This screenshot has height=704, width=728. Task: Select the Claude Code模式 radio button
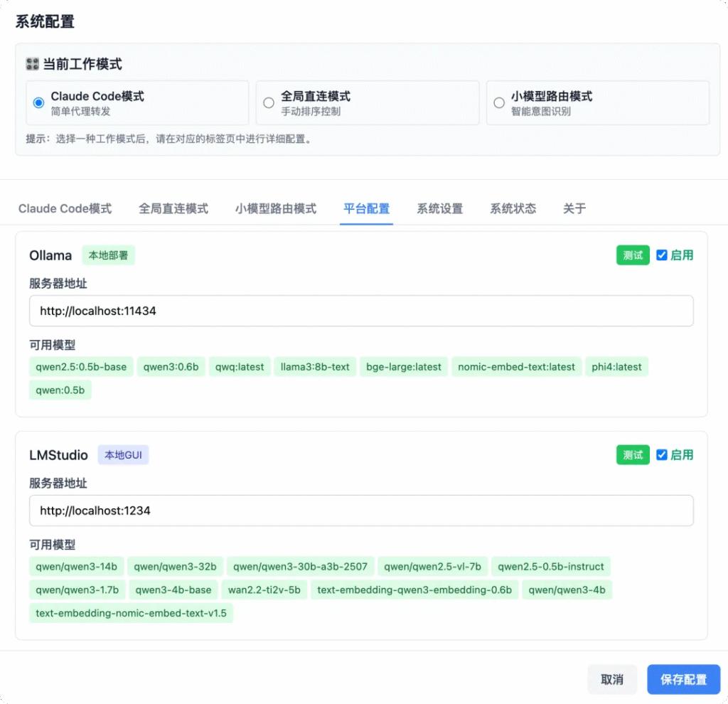[38, 102]
